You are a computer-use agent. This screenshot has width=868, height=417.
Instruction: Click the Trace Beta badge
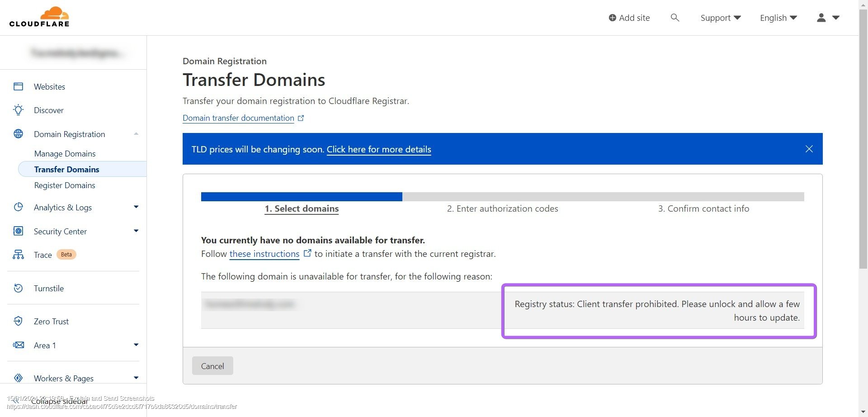(66, 255)
